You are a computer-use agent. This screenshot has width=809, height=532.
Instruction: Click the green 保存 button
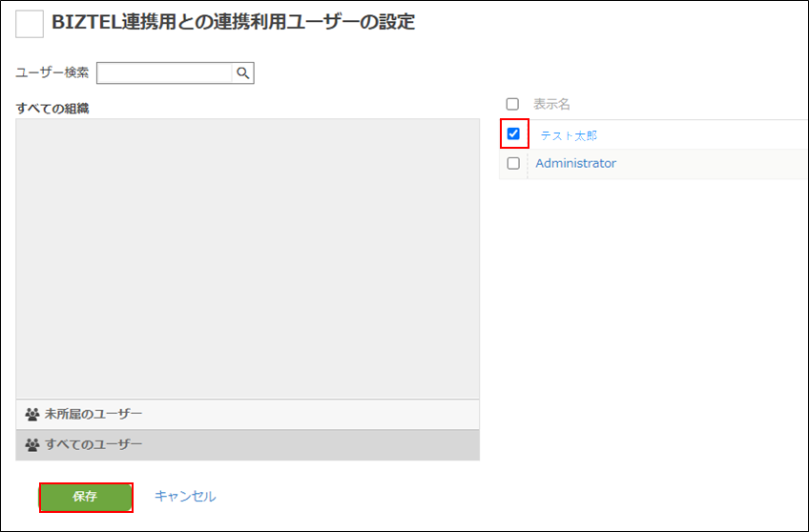tap(86, 497)
